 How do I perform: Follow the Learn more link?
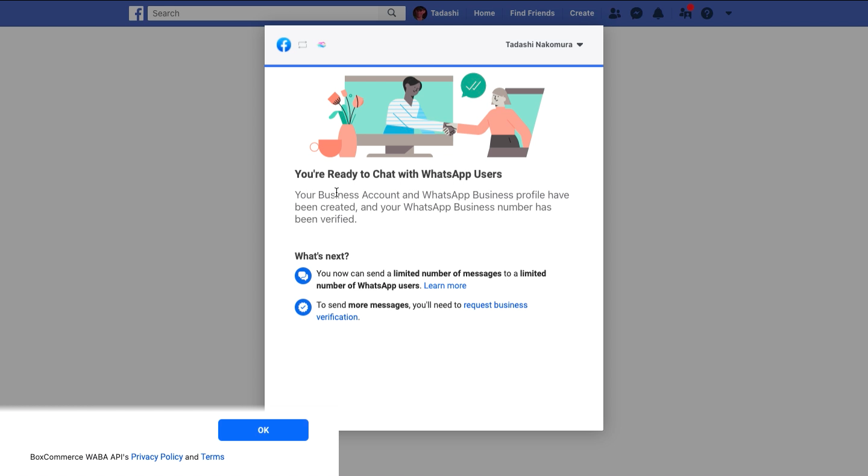click(445, 285)
